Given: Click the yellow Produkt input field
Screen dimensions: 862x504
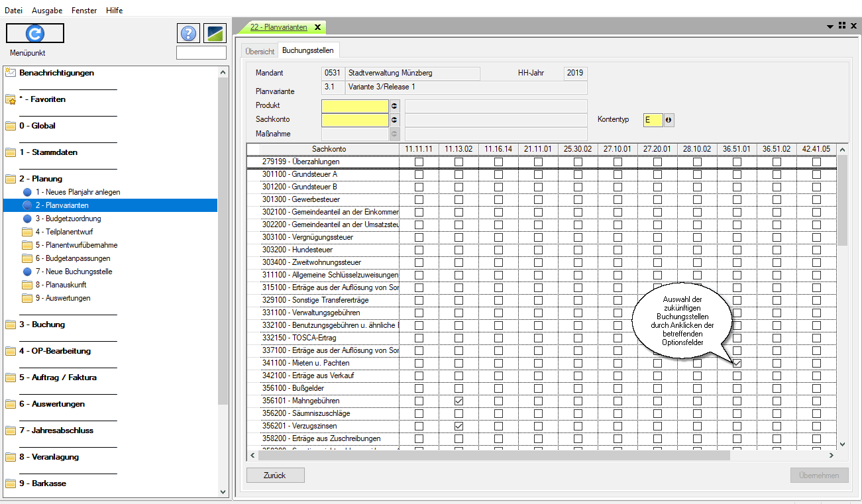Looking at the screenshot, I should (x=354, y=106).
